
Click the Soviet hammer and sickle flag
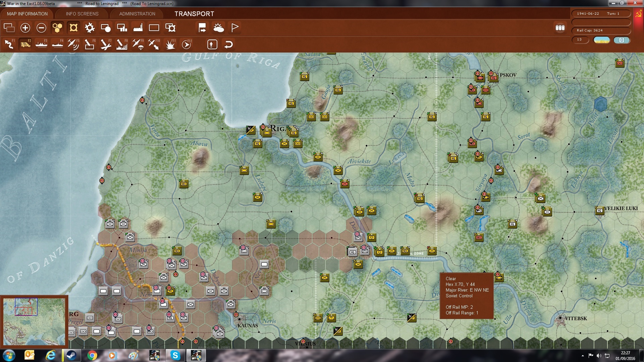pyautogui.click(x=638, y=15)
